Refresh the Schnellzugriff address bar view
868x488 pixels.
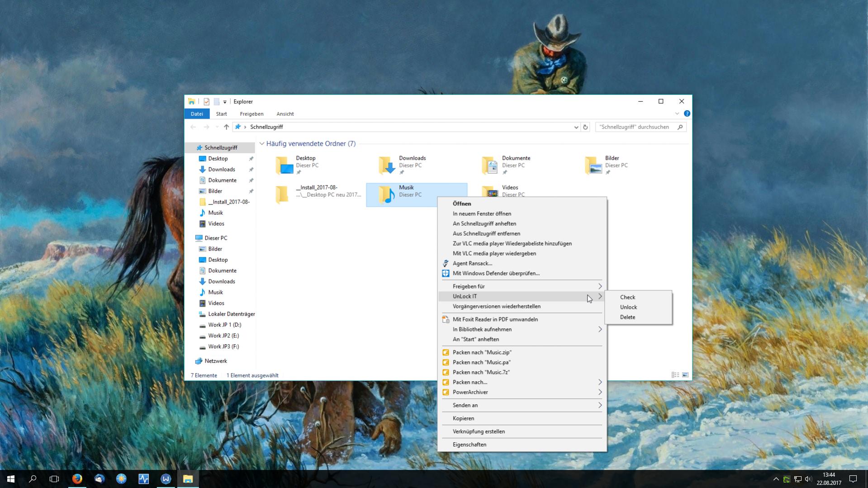[585, 127]
